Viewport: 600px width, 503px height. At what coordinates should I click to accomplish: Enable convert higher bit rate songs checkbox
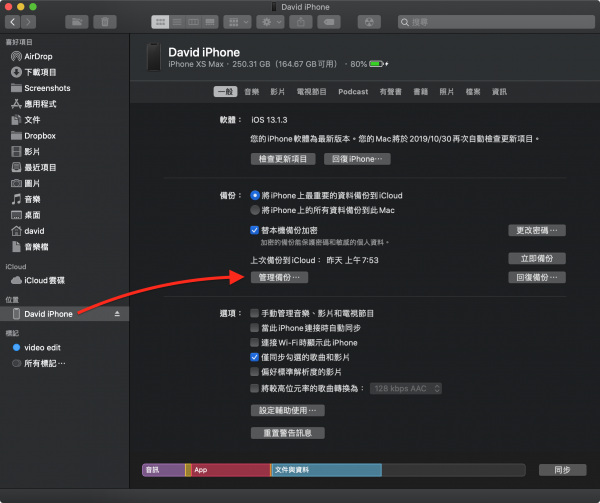[x=254, y=388]
